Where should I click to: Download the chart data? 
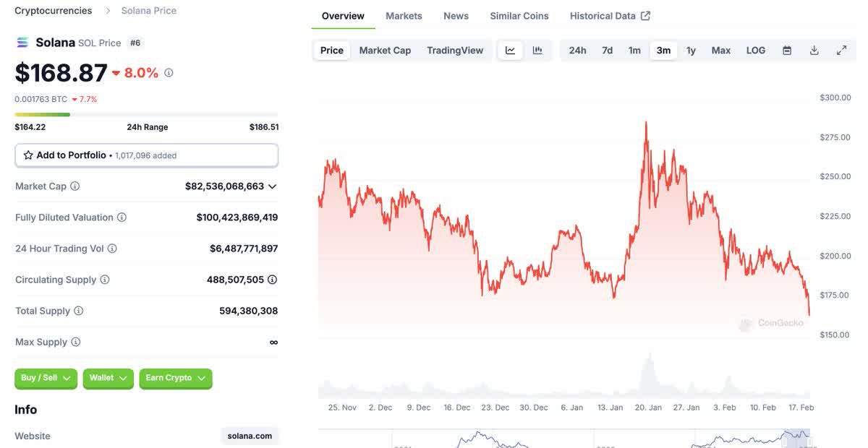814,51
